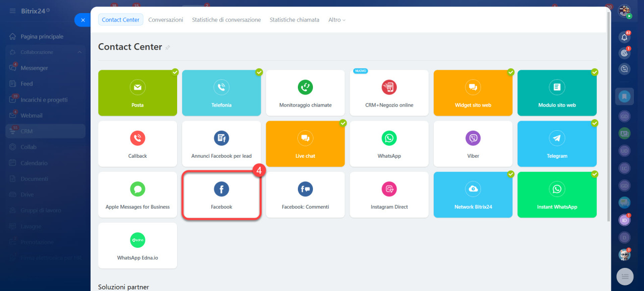Open the Statistiche chiamata tab
644x291 pixels.
click(x=294, y=20)
